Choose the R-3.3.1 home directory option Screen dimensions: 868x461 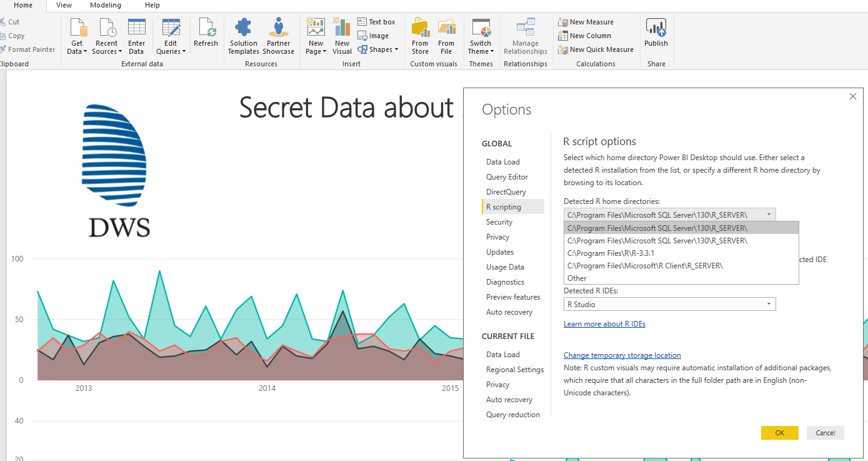point(681,253)
